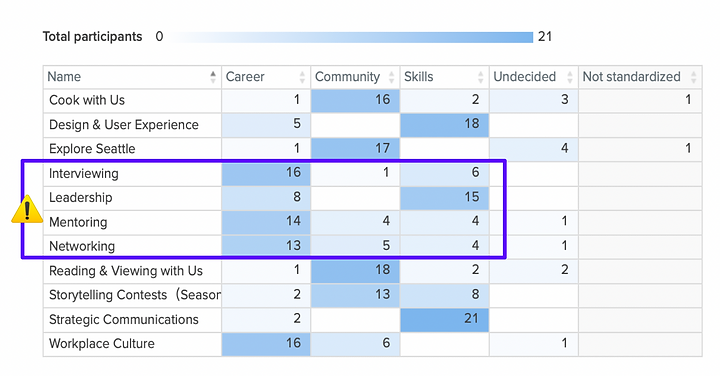The width and height of the screenshot is (720, 376).
Task: Click Leadership Skills cell value 15
Action: pyautogui.click(x=444, y=197)
